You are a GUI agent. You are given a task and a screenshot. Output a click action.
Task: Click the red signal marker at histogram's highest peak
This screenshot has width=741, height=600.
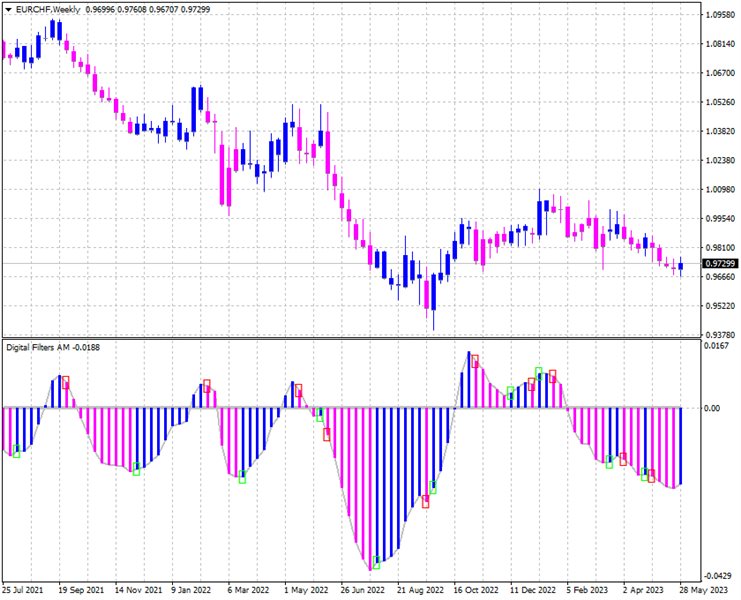[475, 360]
